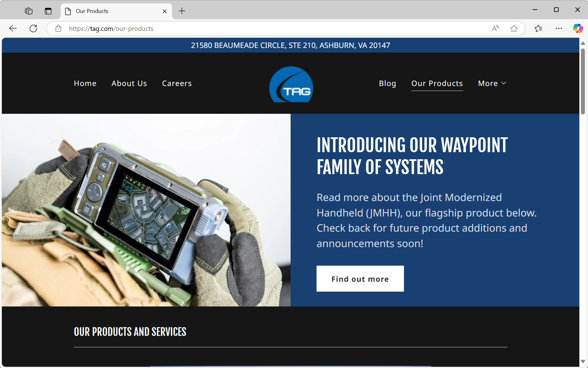Click the Ashburn address banner text
The width and height of the screenshot is (588, 368).
coord(290,45)
